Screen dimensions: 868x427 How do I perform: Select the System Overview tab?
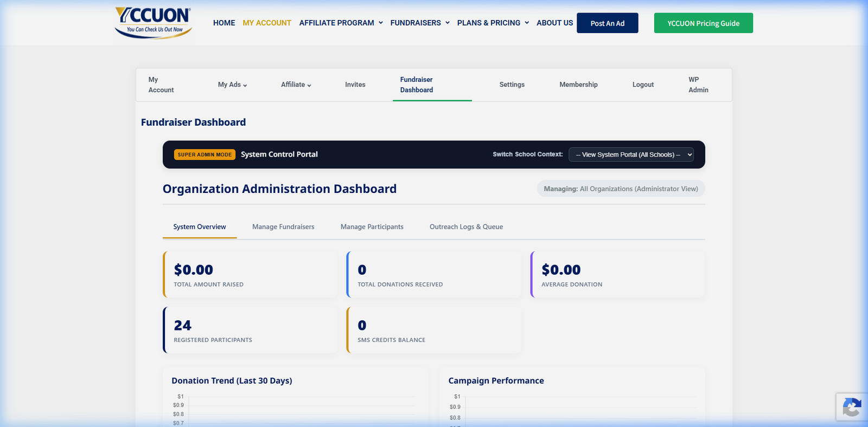pyautogui.click(x=200, y=227)
